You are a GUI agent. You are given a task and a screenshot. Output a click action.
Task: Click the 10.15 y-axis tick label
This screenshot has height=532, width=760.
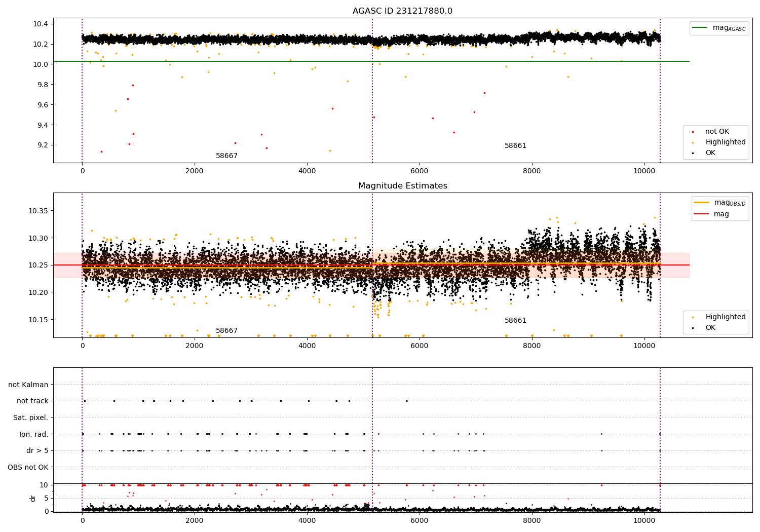click(x=39, y=320)
